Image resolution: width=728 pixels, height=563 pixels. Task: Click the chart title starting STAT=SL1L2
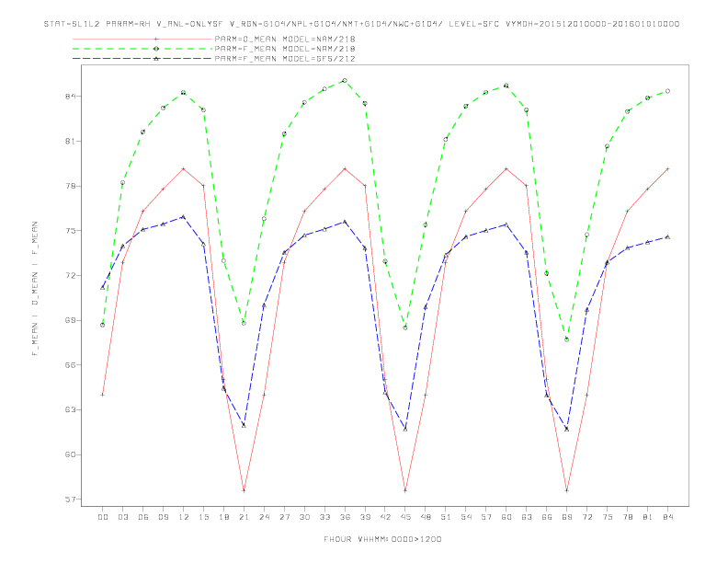361,24
